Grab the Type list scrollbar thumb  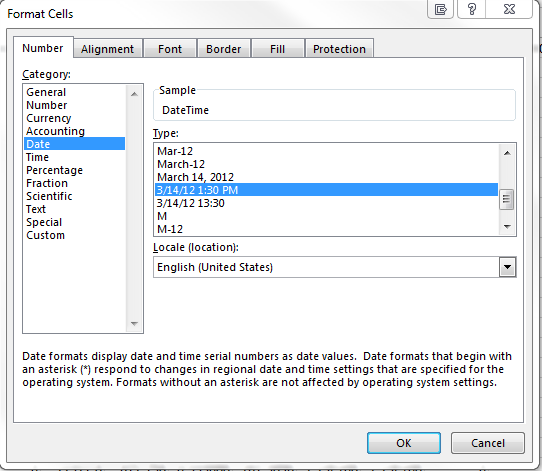coord(507,200)
